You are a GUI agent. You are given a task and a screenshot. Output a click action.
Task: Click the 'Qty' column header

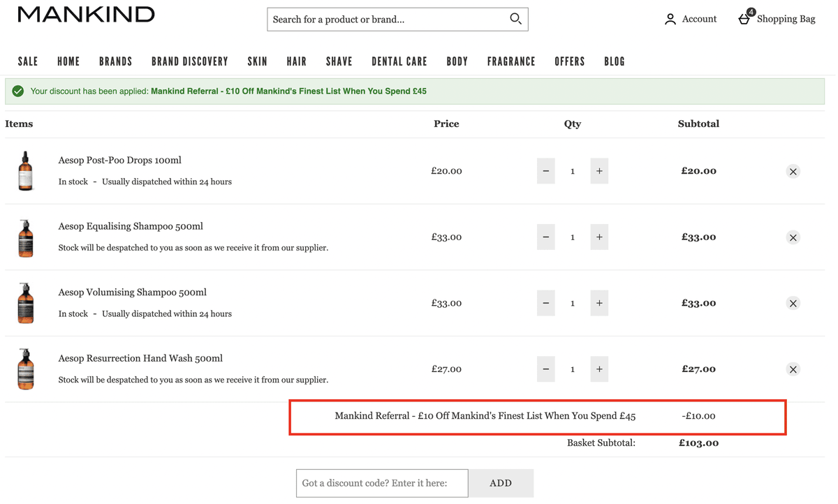click(x=573, y=124)
